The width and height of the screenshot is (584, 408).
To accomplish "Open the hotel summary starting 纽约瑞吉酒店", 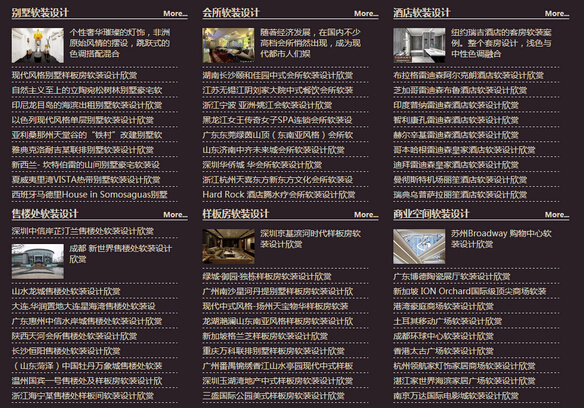I will click(x=501, y=43).
